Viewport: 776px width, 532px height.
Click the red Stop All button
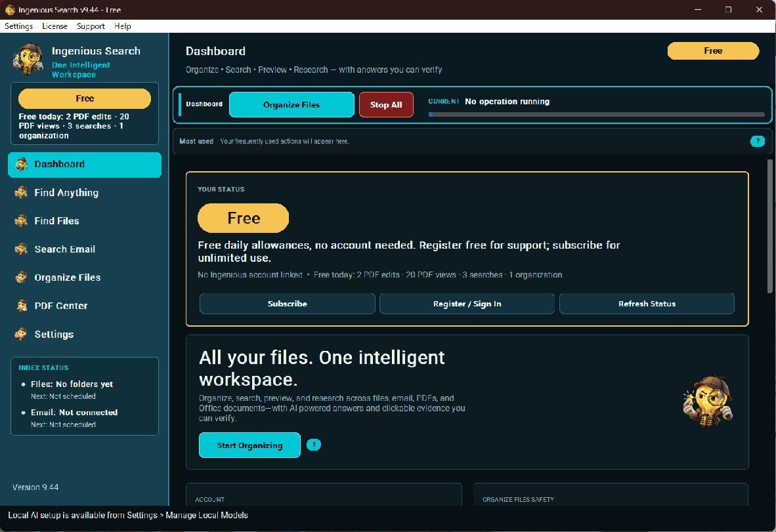[386, 105]
